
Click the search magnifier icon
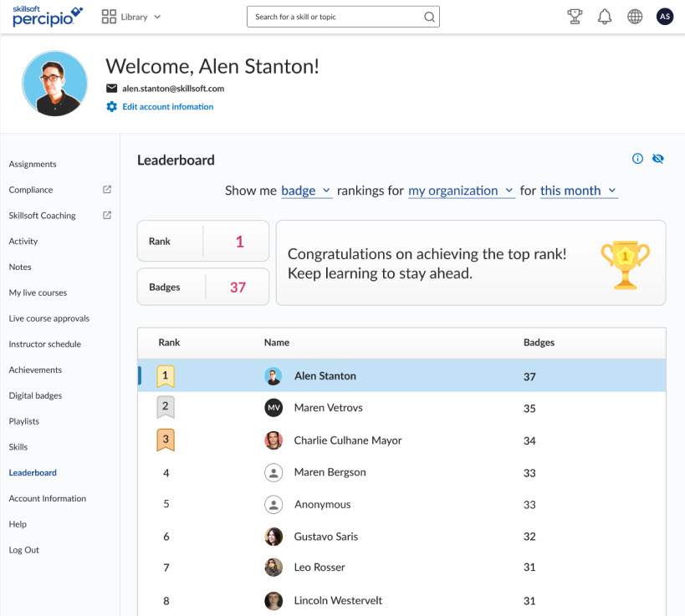point(429,17)
